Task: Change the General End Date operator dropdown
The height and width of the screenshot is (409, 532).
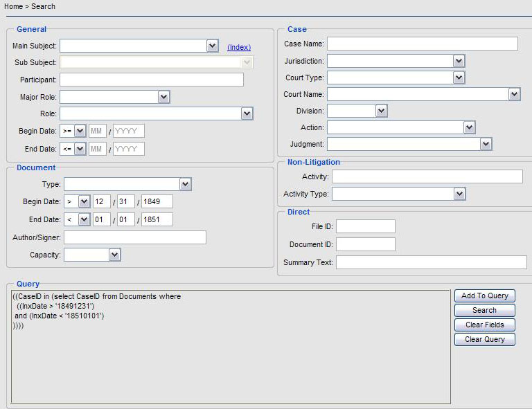Action: pos(73,149)
